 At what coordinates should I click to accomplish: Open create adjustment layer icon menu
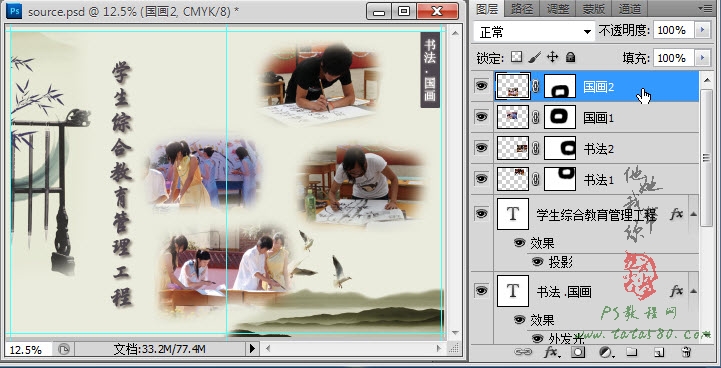(x=607, y=352)
